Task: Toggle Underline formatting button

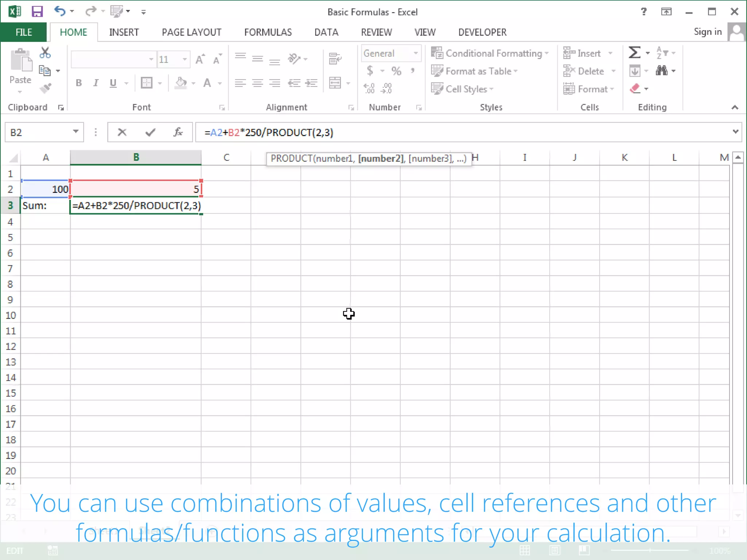Action: pyautogui.click(x=113, y=83)
